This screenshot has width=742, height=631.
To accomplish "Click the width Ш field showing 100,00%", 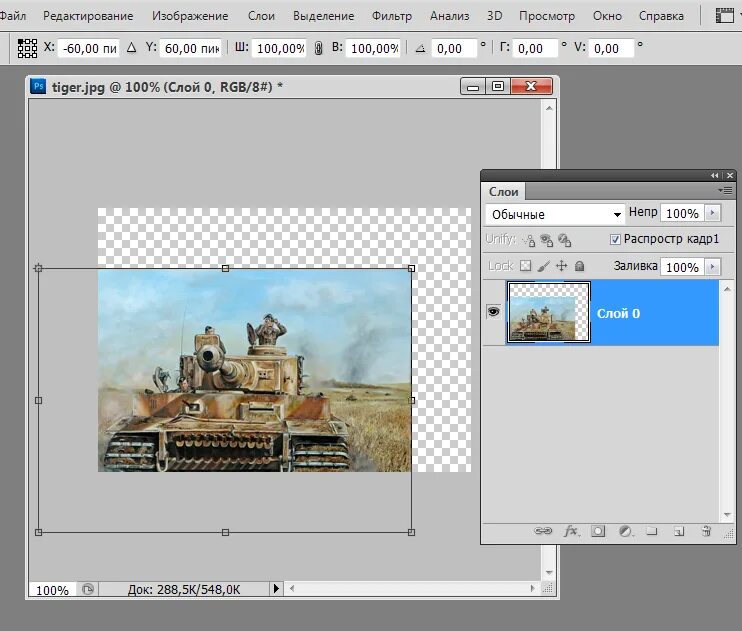I will pos(279,48).
